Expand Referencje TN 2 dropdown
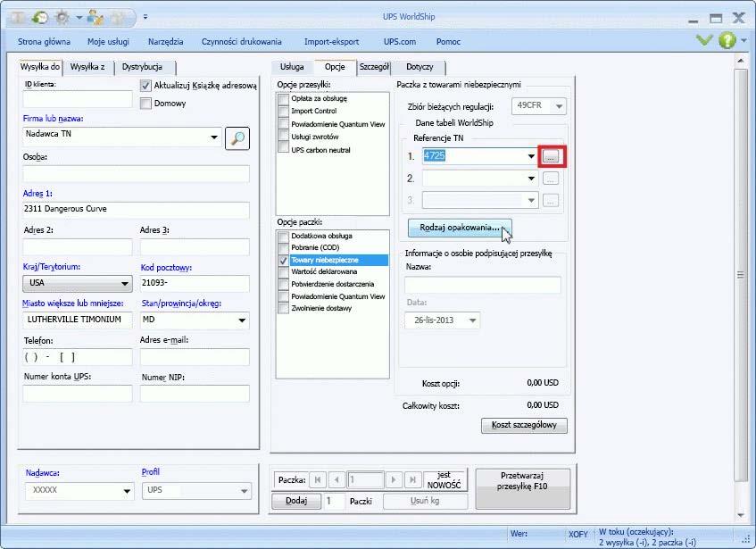 [x=531, y=179]
